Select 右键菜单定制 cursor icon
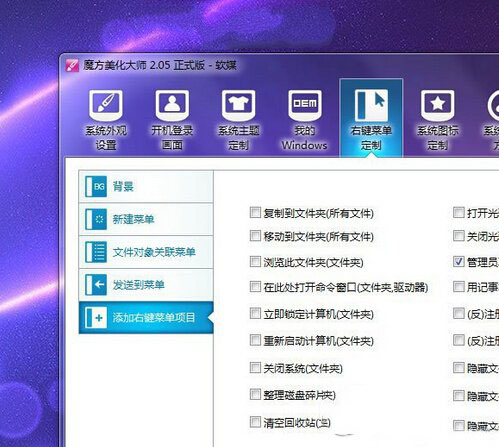499x447 pixels. [x=371, y=104]
